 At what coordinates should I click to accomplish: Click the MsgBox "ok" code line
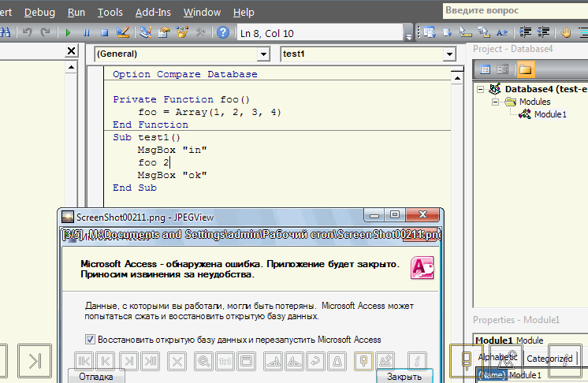pos(172,175)
